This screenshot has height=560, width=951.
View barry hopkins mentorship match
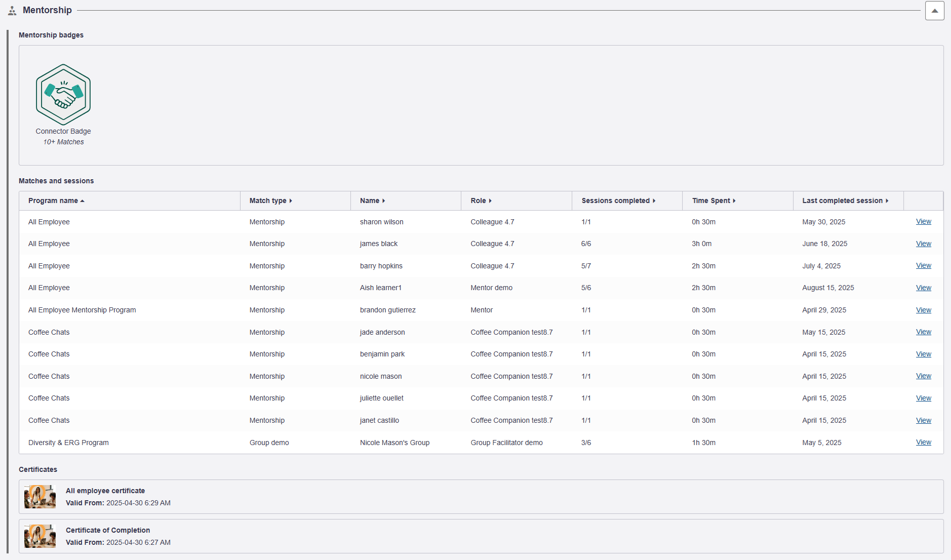[x=923, y=266]
